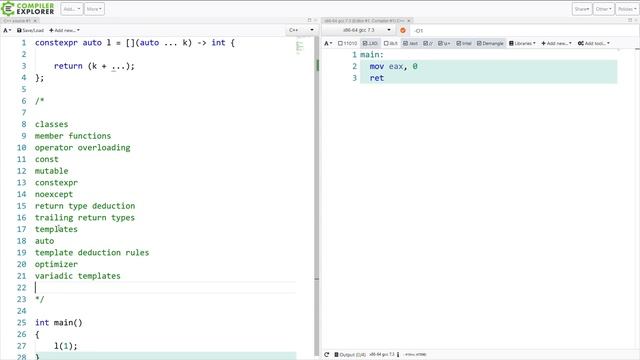The width and height of the screenshot is (640, 360).
Task: Toggle the .a.b directives filter
Action: 391,43
